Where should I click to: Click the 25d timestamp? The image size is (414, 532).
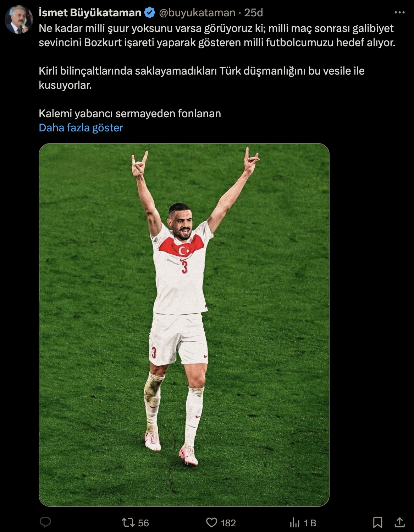coord(253,13)
